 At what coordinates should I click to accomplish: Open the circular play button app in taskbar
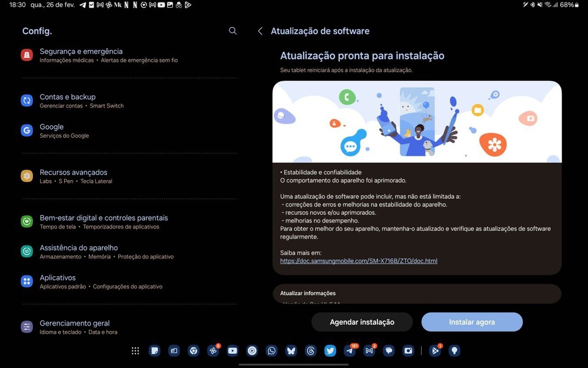[252, 351]
